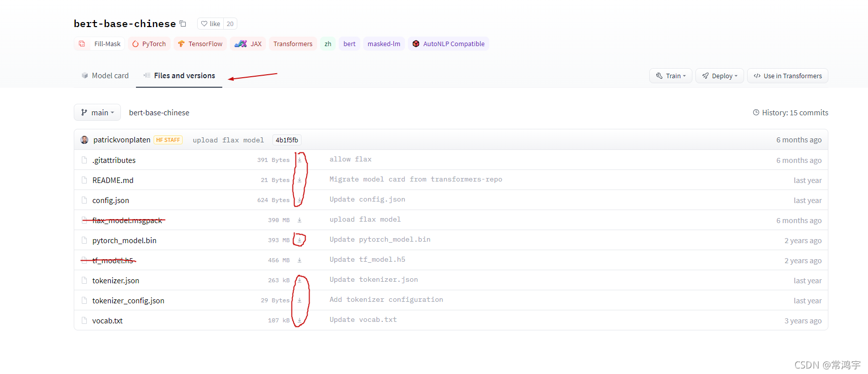868x374 pixels.
Task: Open the 'Update tokenizer.json' commit message
Action: [x=374, y=280]
